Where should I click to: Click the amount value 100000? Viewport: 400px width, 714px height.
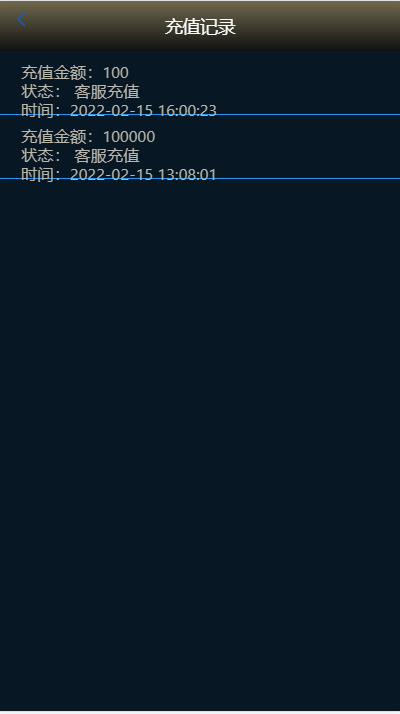(x=129, y=137)
